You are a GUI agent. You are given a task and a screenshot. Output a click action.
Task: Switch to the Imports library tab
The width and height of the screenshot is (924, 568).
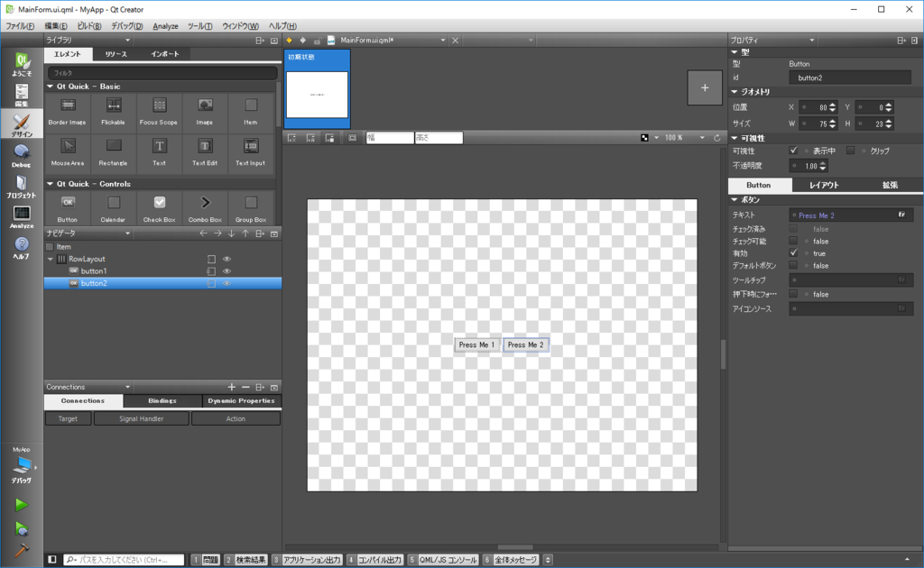pyautogui.click(x=165, y=54)
